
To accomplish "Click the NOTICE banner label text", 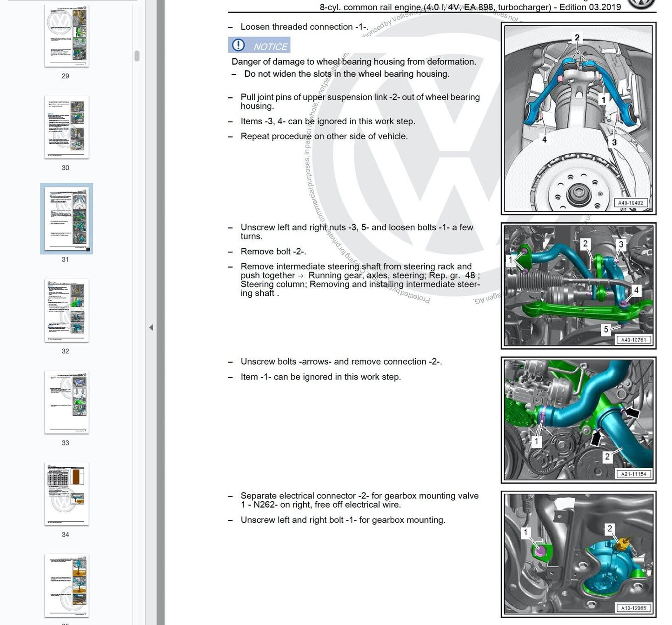I will (270, 47).
